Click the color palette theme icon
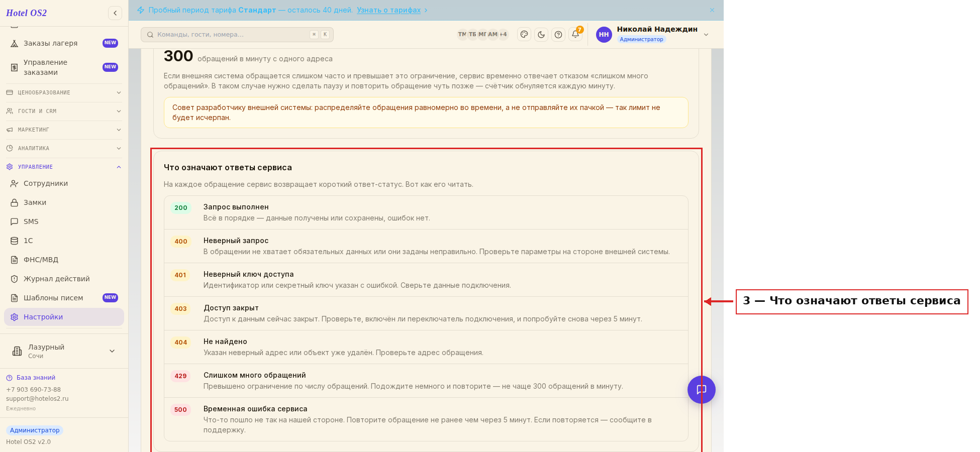This screenshot has width=980, height=452. click(x=524, y=35)
